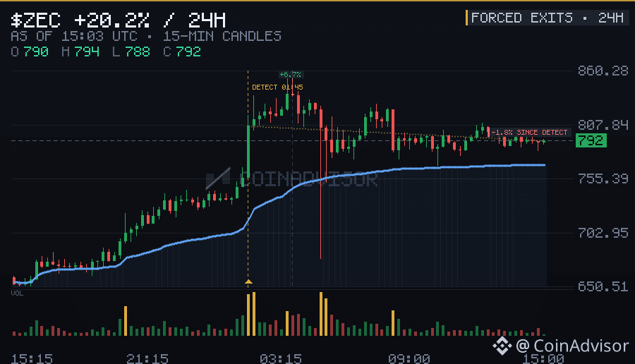Screen dimensions: 635x364
Task: Select the open value 790
Action: coord(36,51)
